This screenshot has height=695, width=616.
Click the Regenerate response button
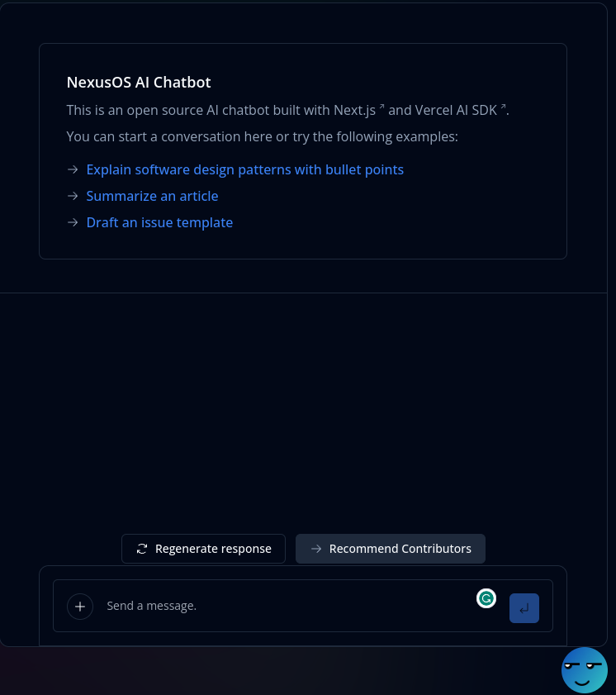click(x=203, y=549)
